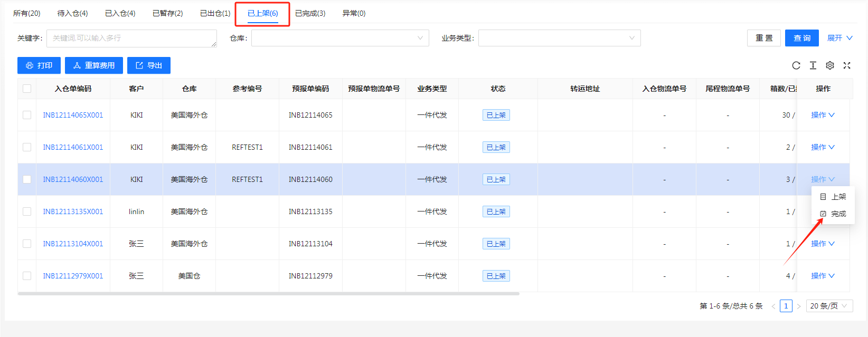Viewport: 868px width, 337px height.
Task: Click the horizontal scrollbar under the table
Action: click(x=268, y=294)
